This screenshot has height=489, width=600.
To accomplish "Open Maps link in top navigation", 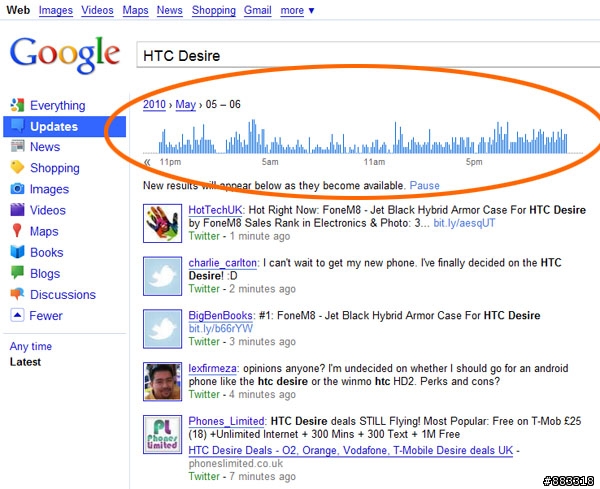I will pos(135,10).
